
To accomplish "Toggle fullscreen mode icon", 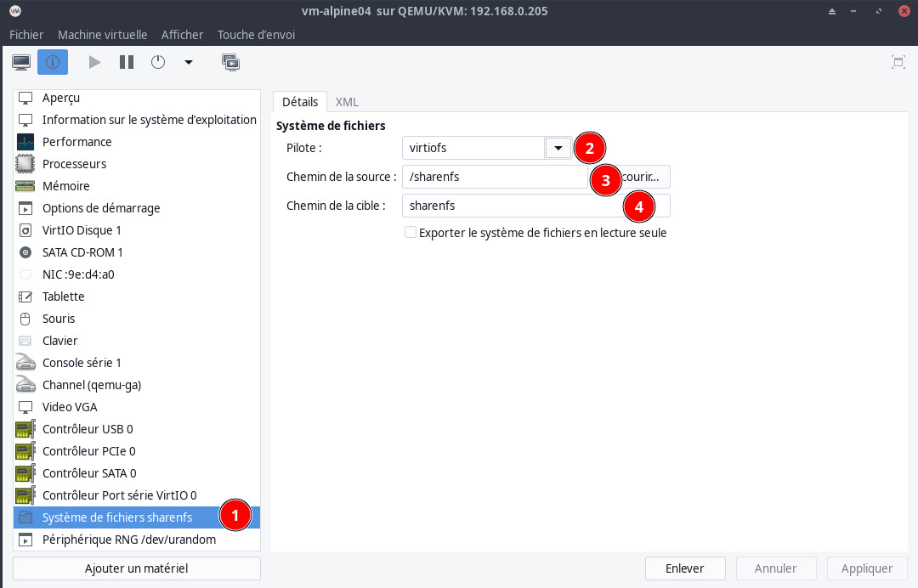I will point(898,62).
